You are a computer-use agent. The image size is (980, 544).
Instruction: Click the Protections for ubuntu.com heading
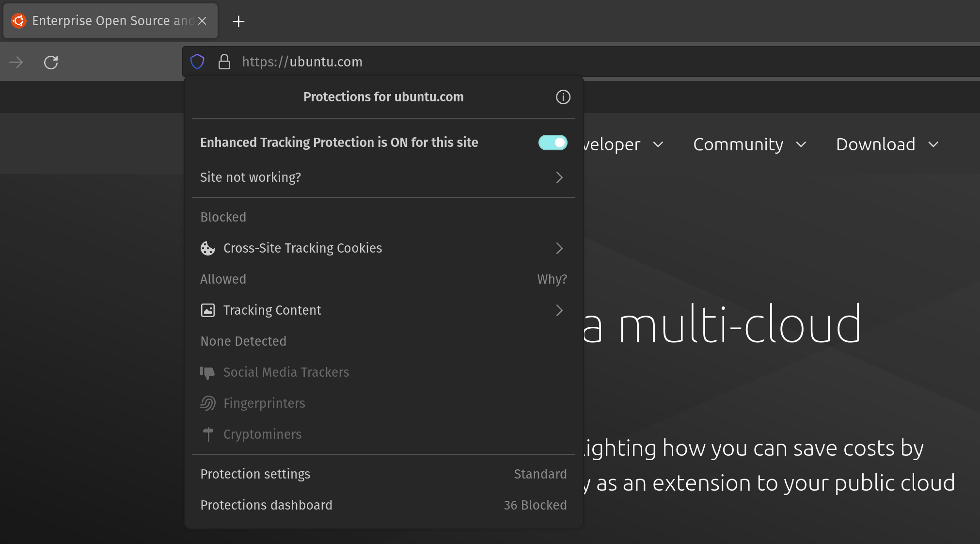383,97
